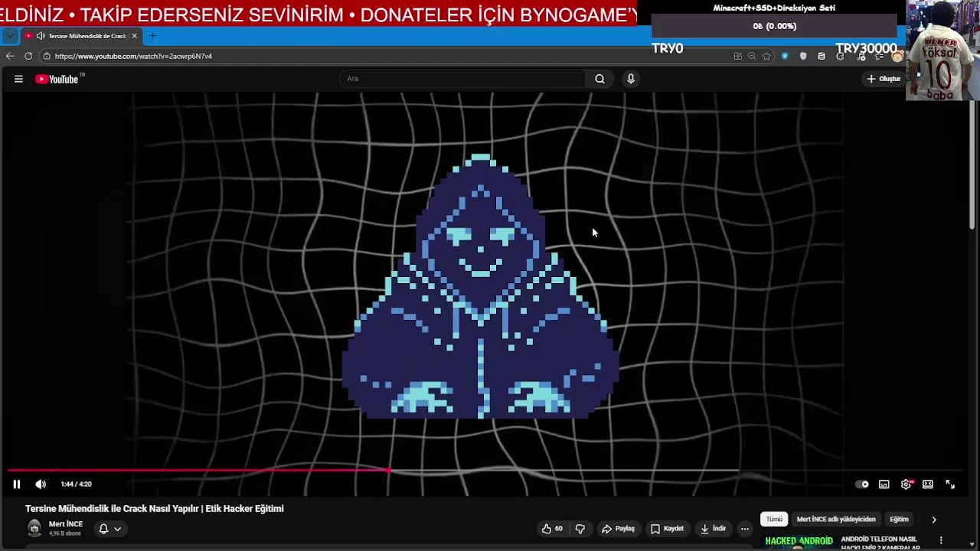The width and height of the screenshot is (980, 551).
Task: Turn on subtitles in player
Action: [884, 484]
